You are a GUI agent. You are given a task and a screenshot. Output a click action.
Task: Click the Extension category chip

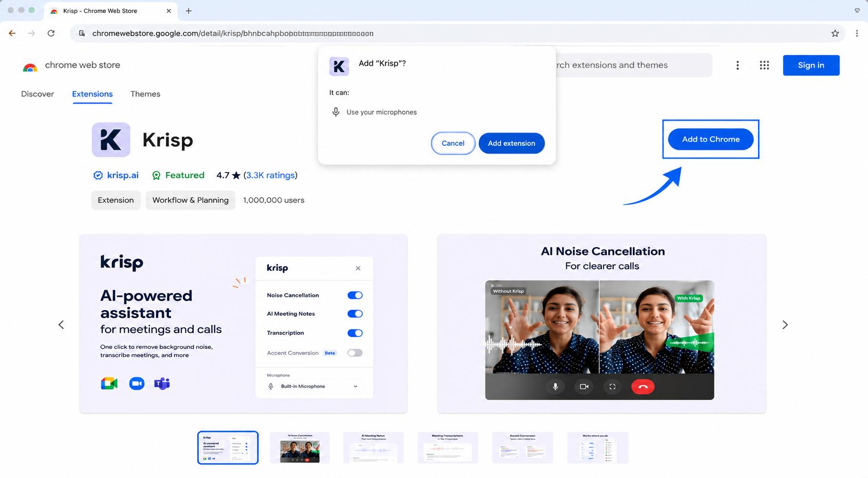[116, 200]
